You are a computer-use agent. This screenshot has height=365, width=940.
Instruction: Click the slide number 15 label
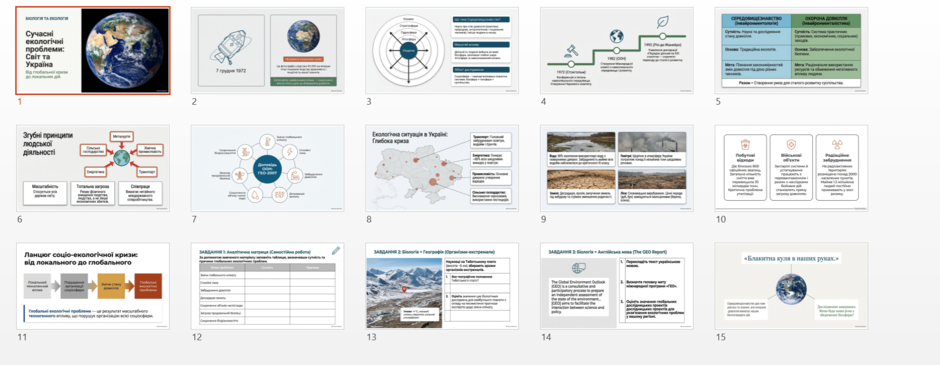721,337
